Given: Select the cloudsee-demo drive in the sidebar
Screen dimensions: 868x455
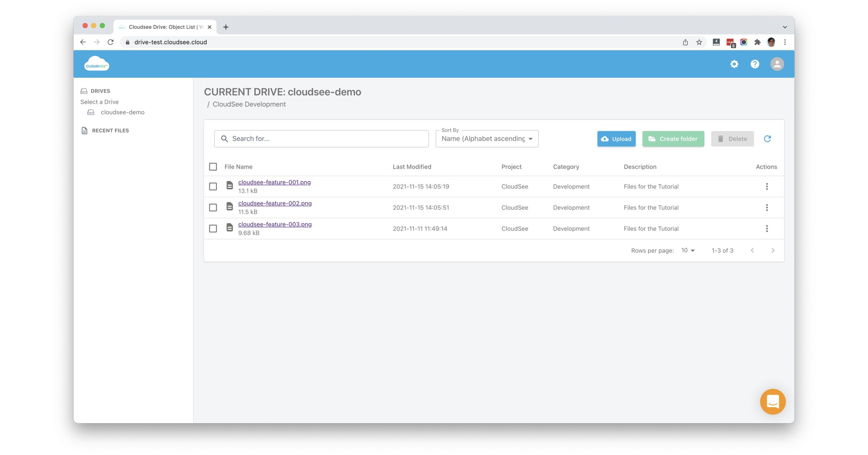Looking at the screenshot, I should point(122,112).
